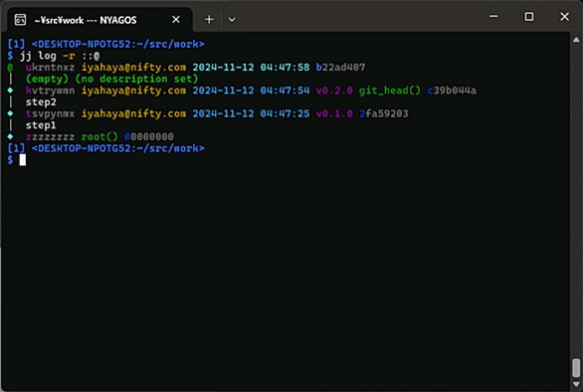Click timestamp 04:47:54

285,91
